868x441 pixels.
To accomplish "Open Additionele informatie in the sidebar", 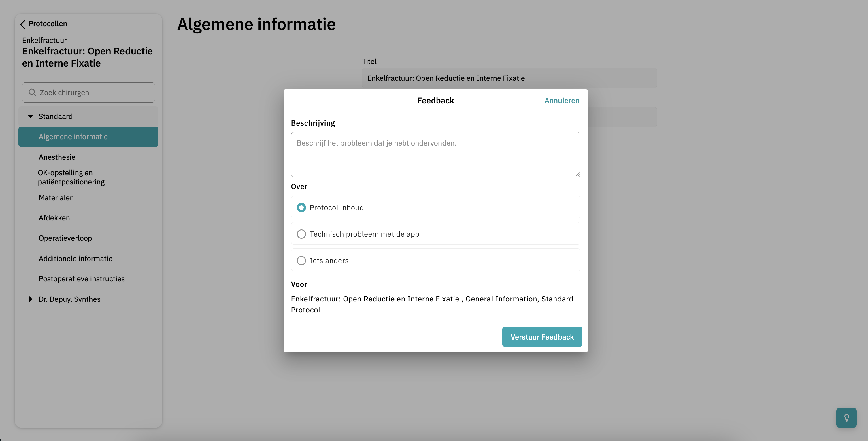I will click(x=76, y=259).
